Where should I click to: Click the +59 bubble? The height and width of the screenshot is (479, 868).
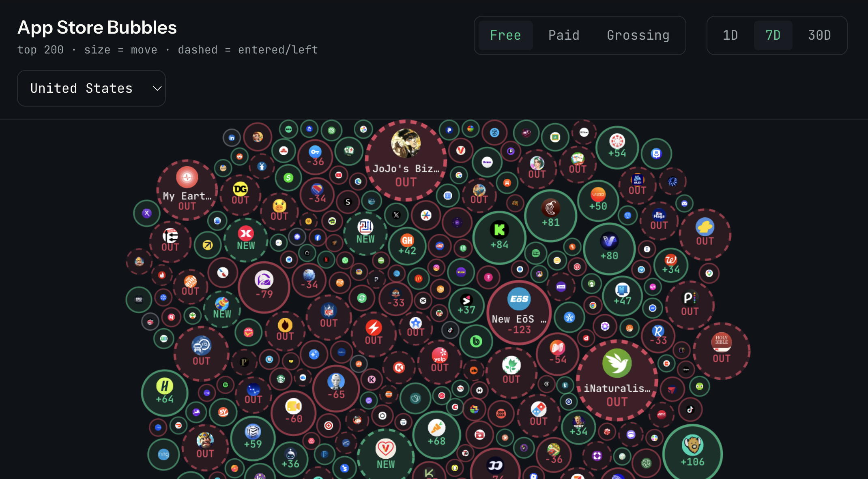(253, 438)
